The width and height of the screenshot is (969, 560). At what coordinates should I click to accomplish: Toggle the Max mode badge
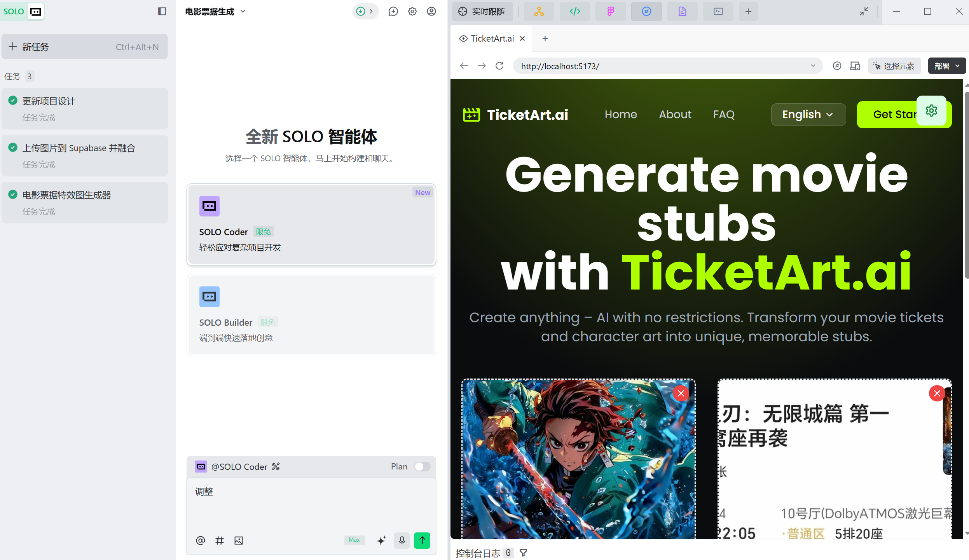(354, 540)
